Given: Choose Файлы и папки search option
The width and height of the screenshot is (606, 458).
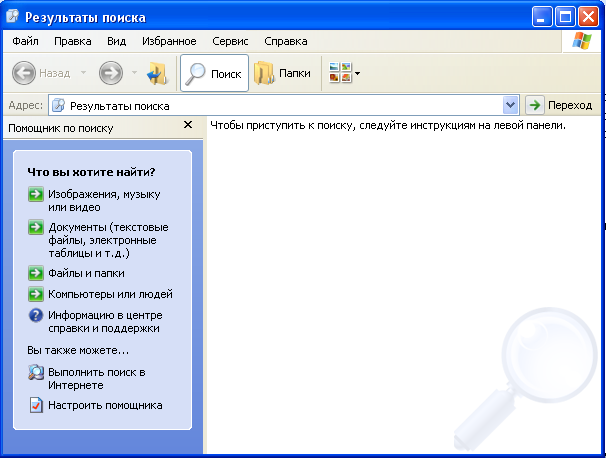Looking at the screenshot, I should (87, 273).
